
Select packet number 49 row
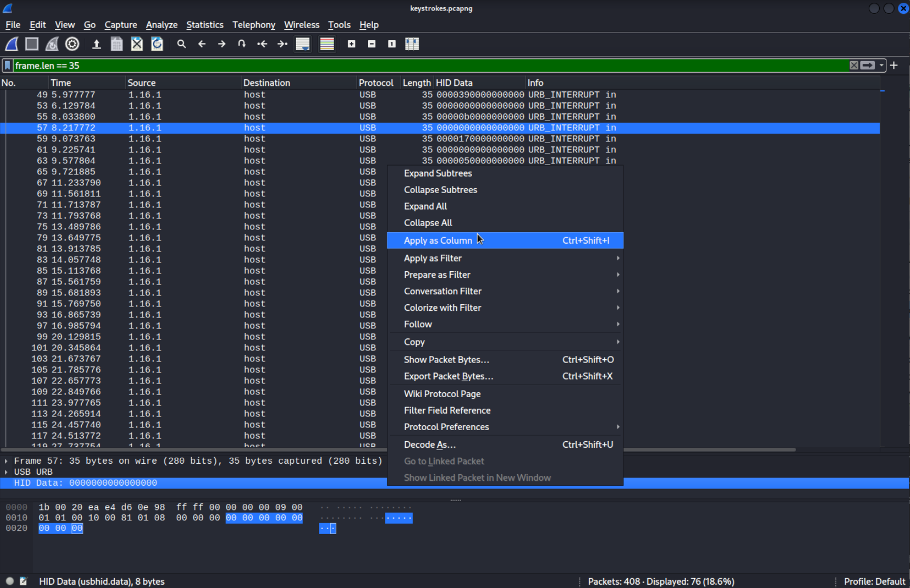pos(440,95)
